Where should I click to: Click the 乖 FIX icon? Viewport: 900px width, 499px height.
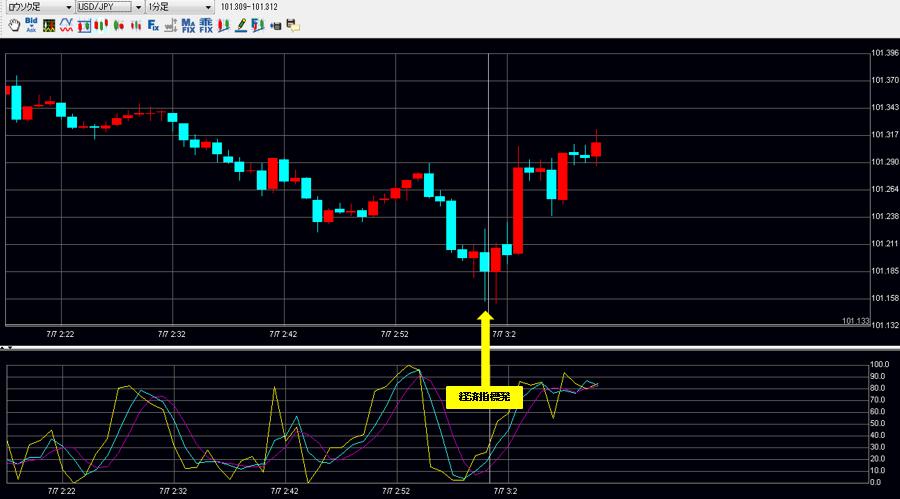point(205,25)
